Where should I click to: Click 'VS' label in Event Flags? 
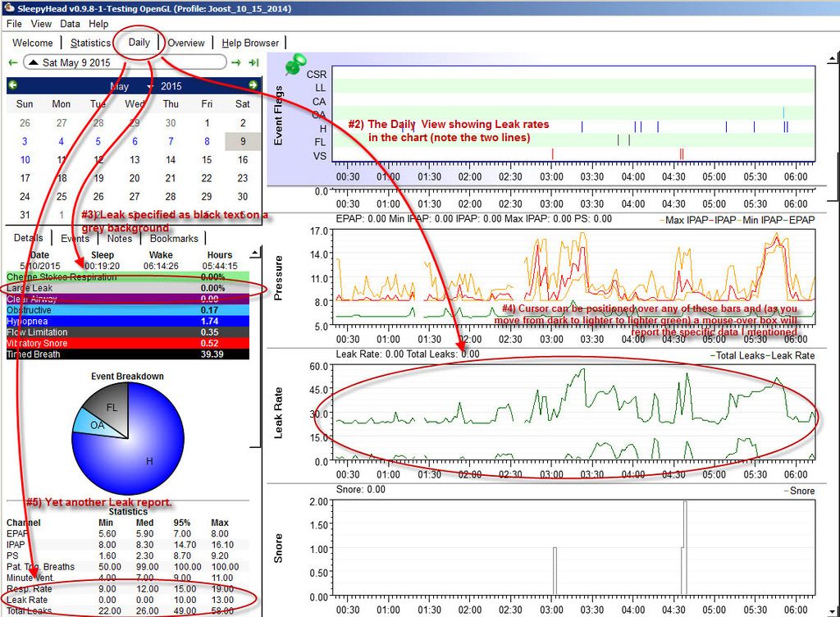320,156
